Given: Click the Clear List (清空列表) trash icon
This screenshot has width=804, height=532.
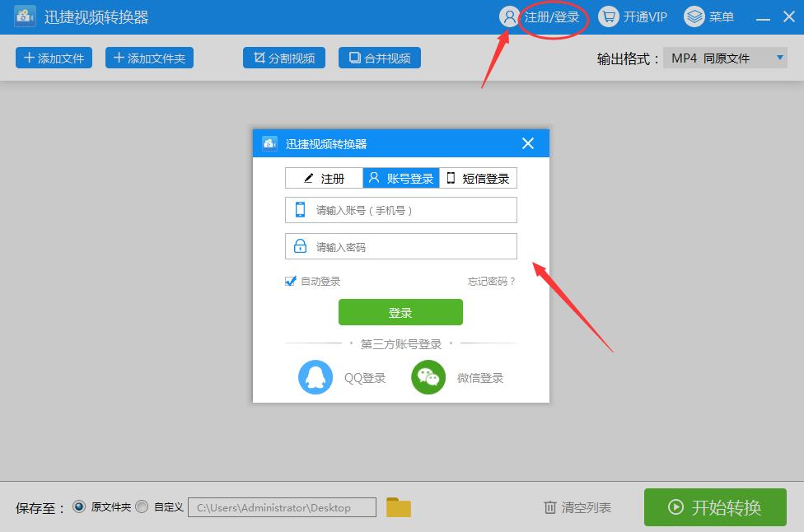Looking at the screenshot, I should tap(550, 508).
